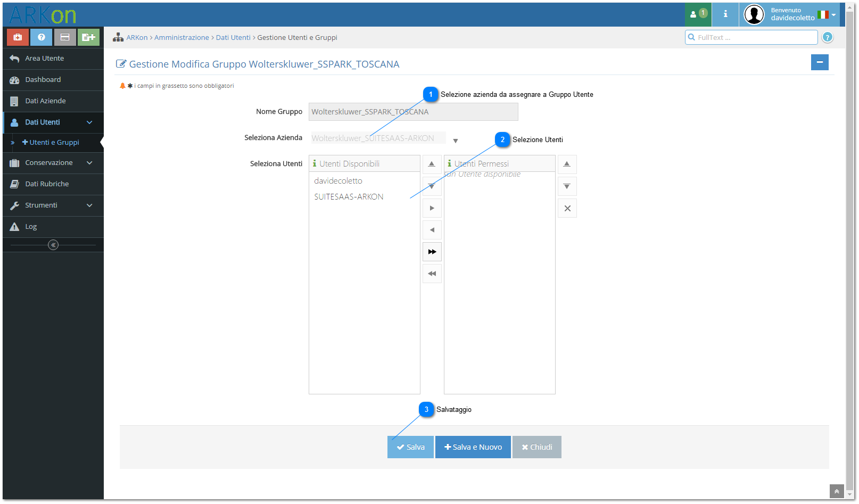This screenshot has width=859, height=504.
Task: Click the scroll-to-top double-chevron button
Action: click(837, 491)
